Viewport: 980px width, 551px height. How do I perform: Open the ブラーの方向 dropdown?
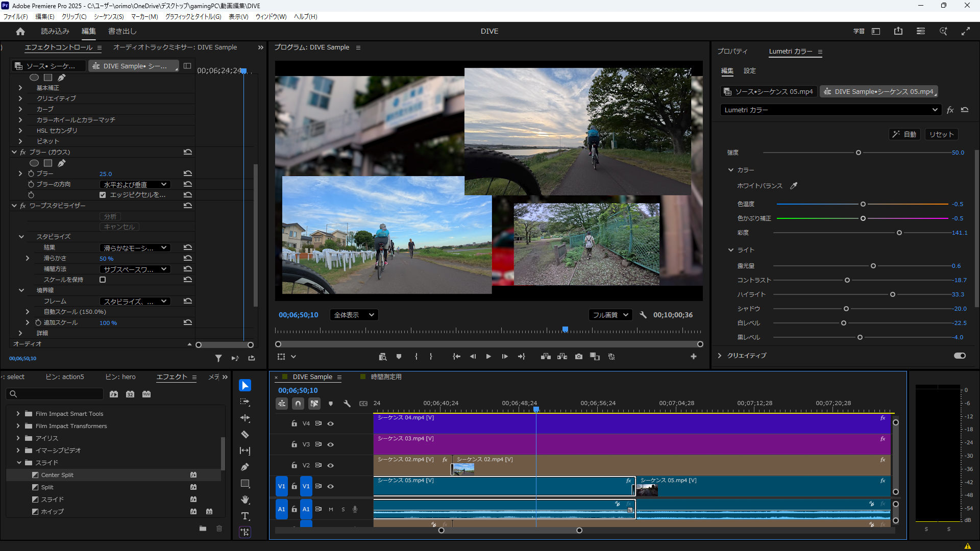point(134,184)
